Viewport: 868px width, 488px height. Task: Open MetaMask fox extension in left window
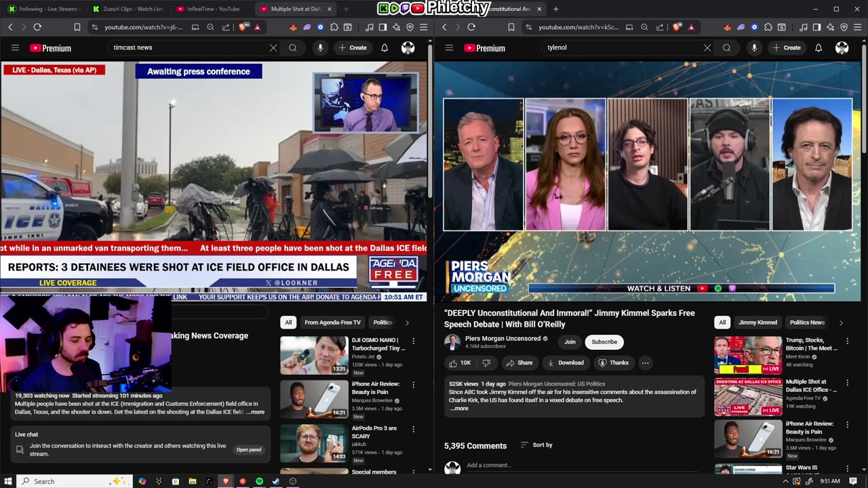point(293,27)
